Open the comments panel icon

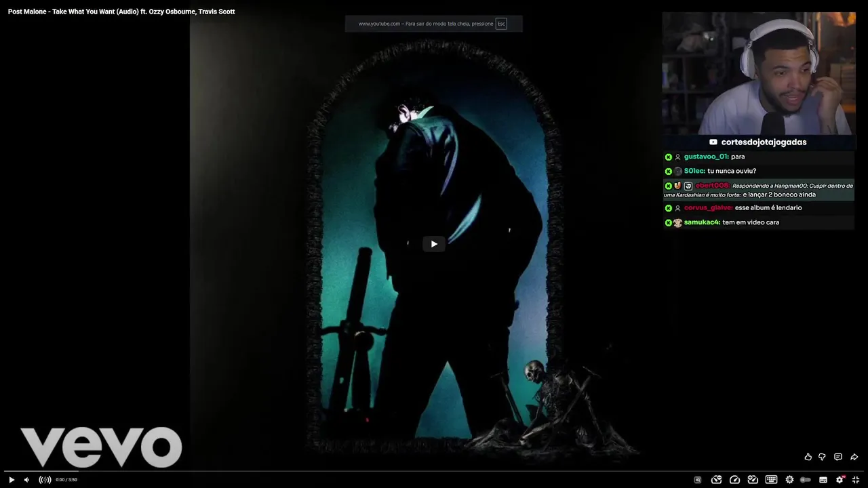838,457
